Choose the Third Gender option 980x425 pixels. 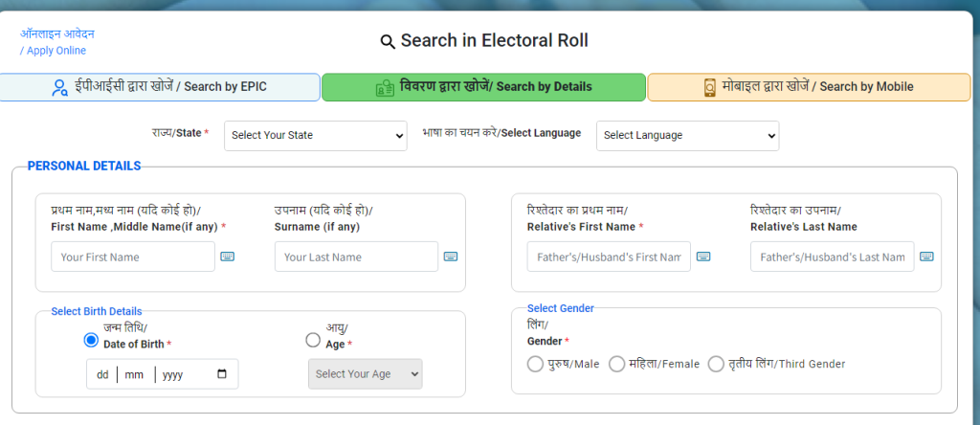(x=716, y=364)
